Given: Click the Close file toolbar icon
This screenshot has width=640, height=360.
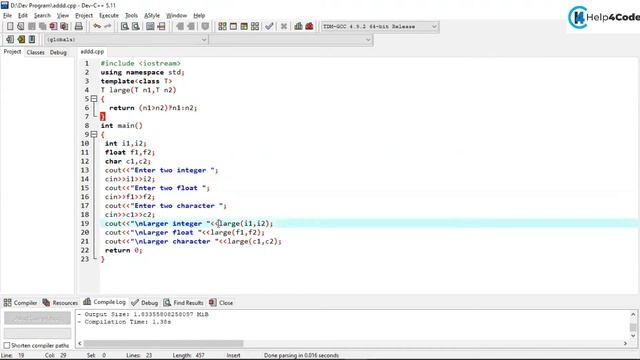Looking at the screenshot, I should coord(53,27).
